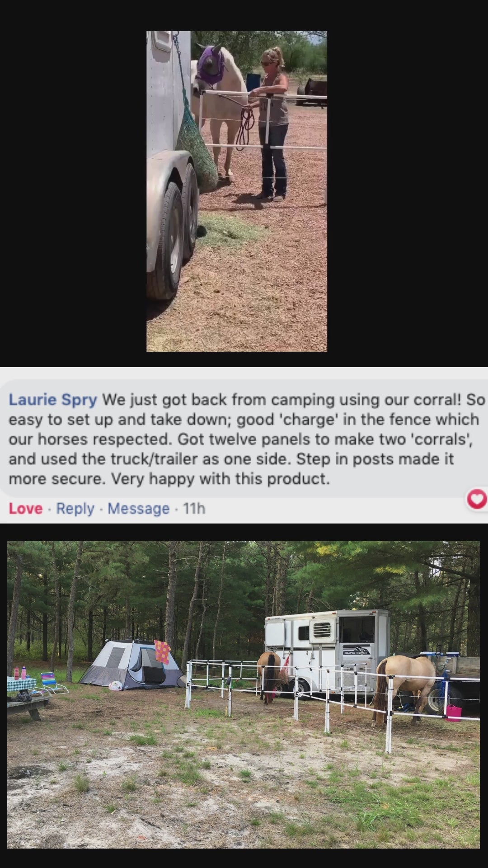Open the campsite corral photo

(244, 695)
